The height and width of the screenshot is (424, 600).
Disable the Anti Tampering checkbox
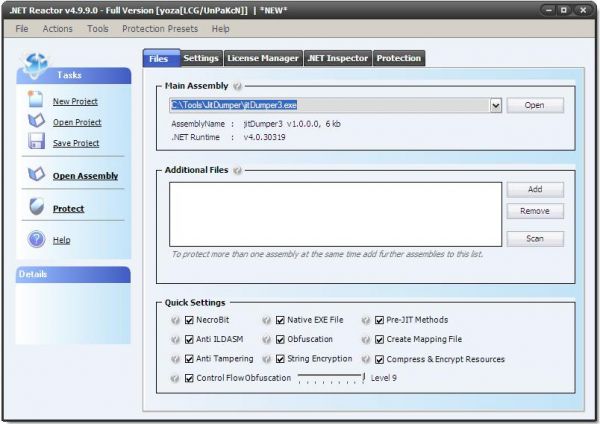coord(189,359)
